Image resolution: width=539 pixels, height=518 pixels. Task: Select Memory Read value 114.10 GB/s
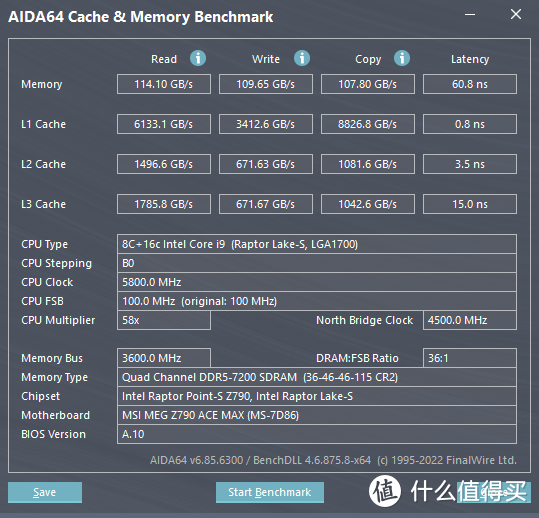tap(164, 84)
